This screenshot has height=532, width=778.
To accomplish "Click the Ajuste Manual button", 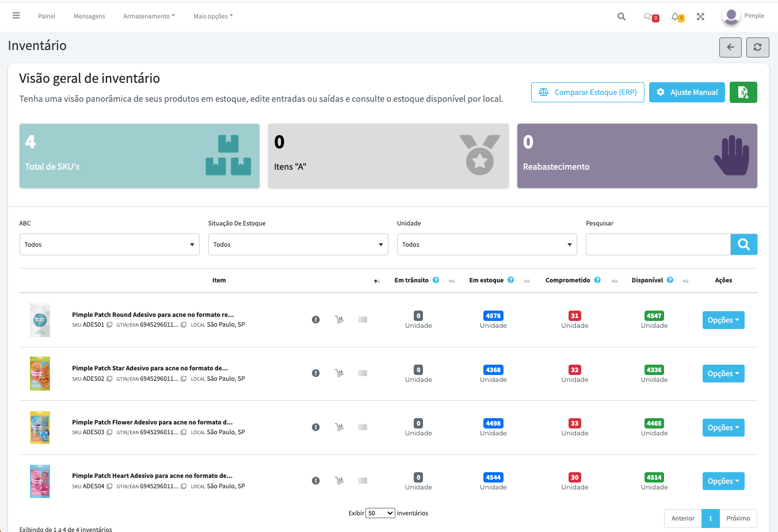I will pos(688,92).
